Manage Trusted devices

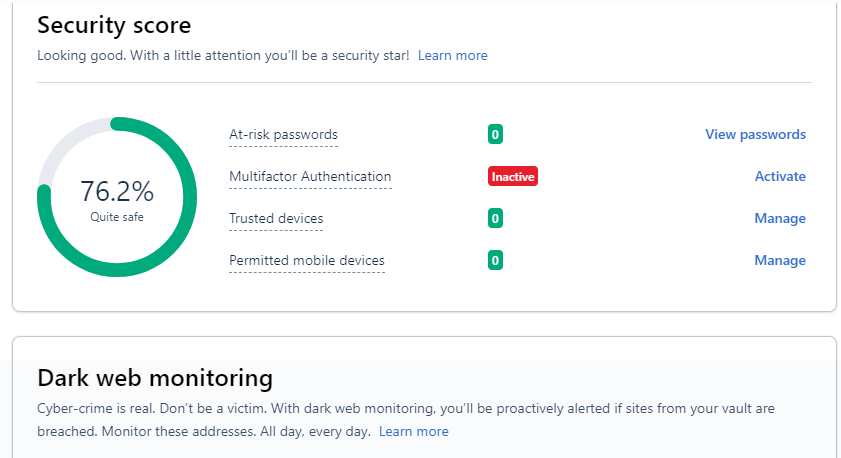pyautogui.click(x=780, y=218)
